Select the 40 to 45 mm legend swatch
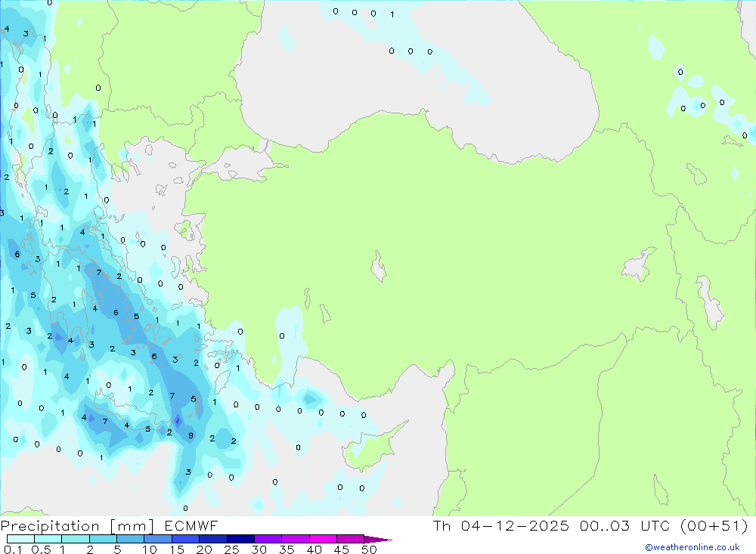 coord(323,539)
